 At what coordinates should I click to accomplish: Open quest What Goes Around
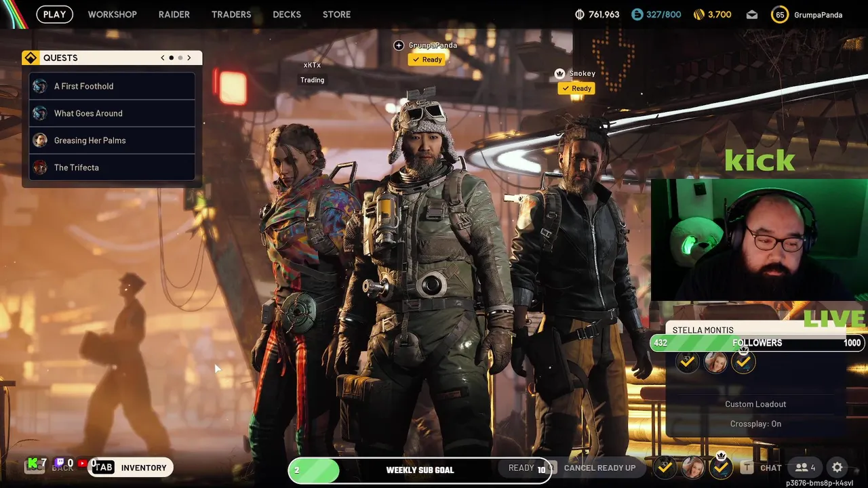point(112,113)
